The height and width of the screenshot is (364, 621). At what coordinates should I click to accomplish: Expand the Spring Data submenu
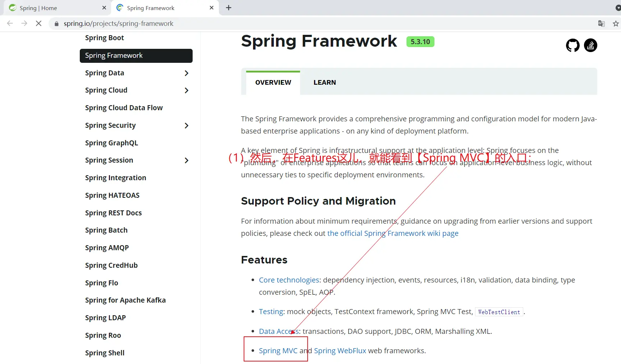point(186,73)
